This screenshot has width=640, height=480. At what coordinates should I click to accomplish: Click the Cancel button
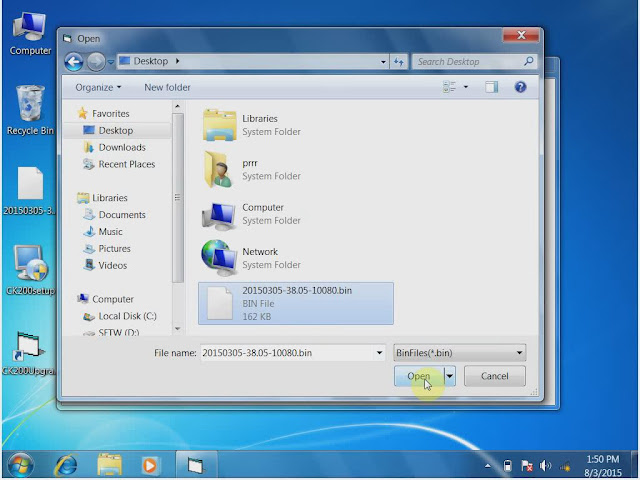point(495,376)
